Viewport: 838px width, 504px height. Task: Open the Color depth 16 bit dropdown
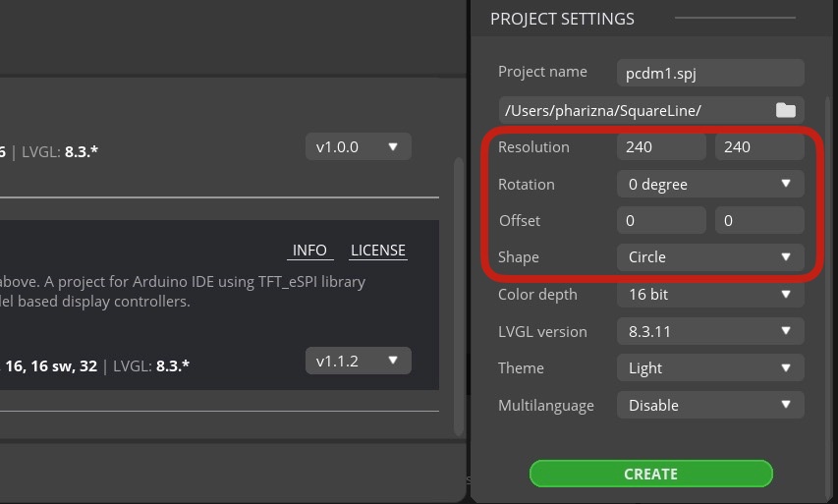pyautogui.click(x=710, y=294)
